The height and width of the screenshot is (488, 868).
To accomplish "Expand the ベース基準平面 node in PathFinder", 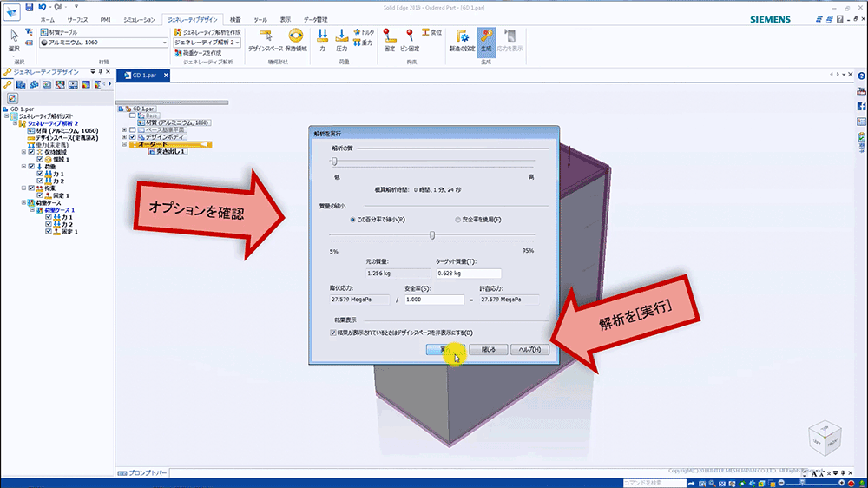I will (124, 129).
